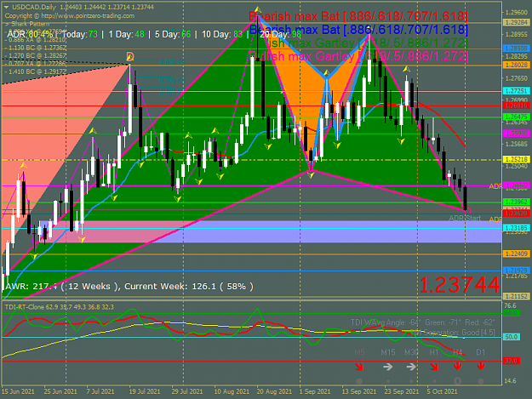Select the H4 timeframe label
Screen dimensions: 532x399
click(458, 352)
